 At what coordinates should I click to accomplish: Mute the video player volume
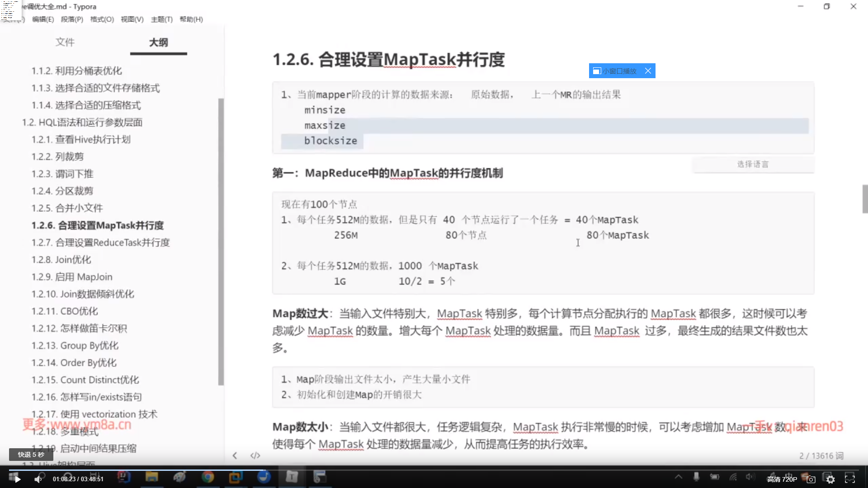tap(38, 479)
